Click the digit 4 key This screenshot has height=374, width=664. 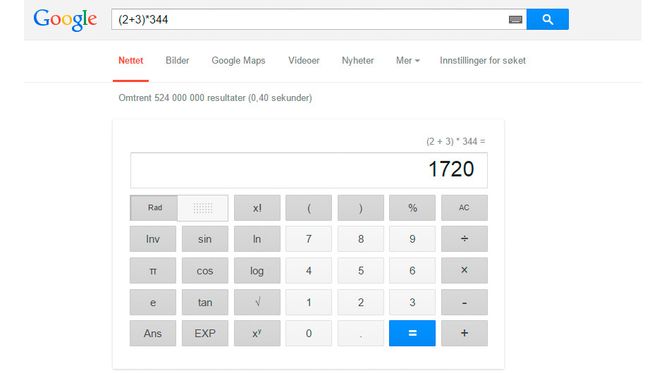pos(309,270)
